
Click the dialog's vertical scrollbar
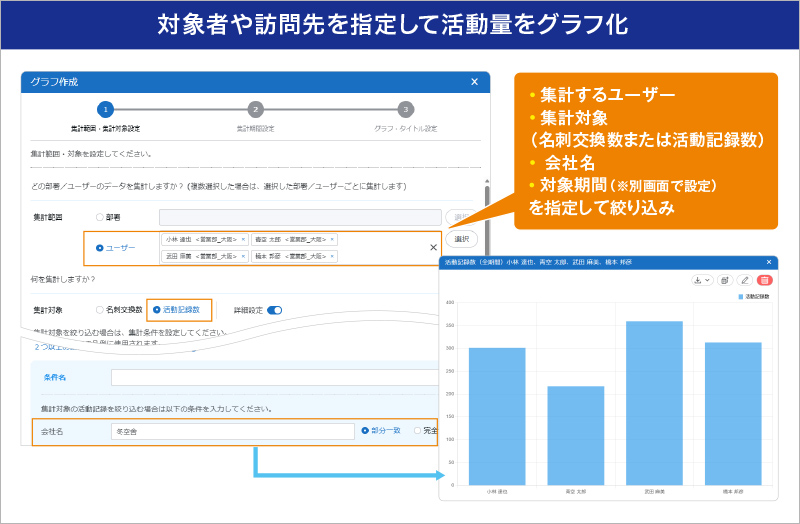tap(487, 219)
